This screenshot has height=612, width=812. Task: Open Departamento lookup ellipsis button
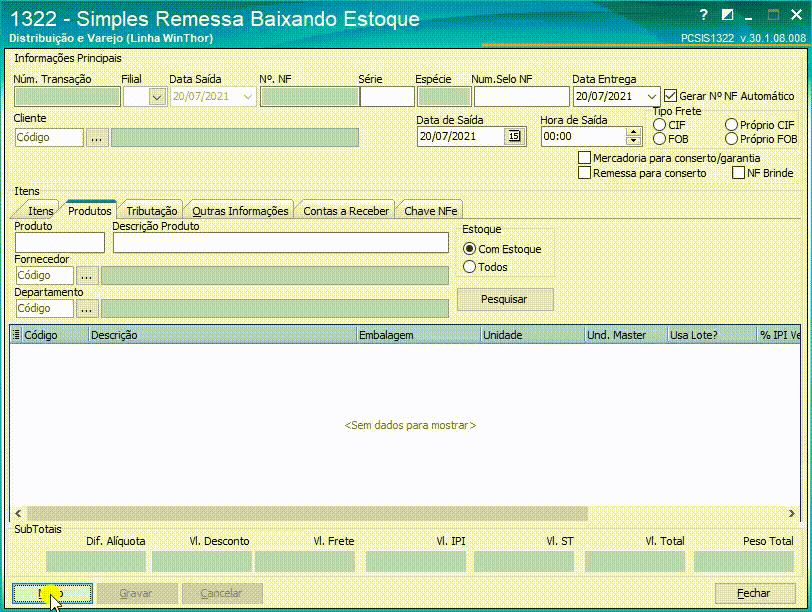click(x=86, y=309)
